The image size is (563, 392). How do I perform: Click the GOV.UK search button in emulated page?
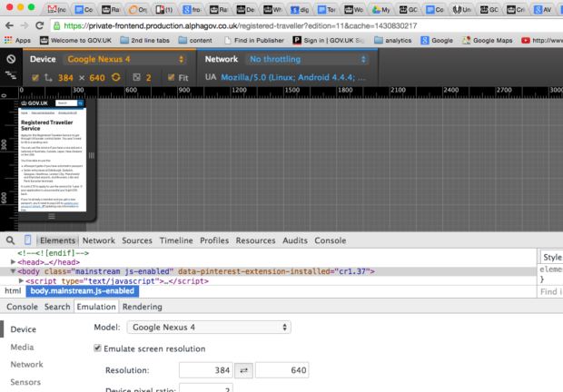coord(81,103)
